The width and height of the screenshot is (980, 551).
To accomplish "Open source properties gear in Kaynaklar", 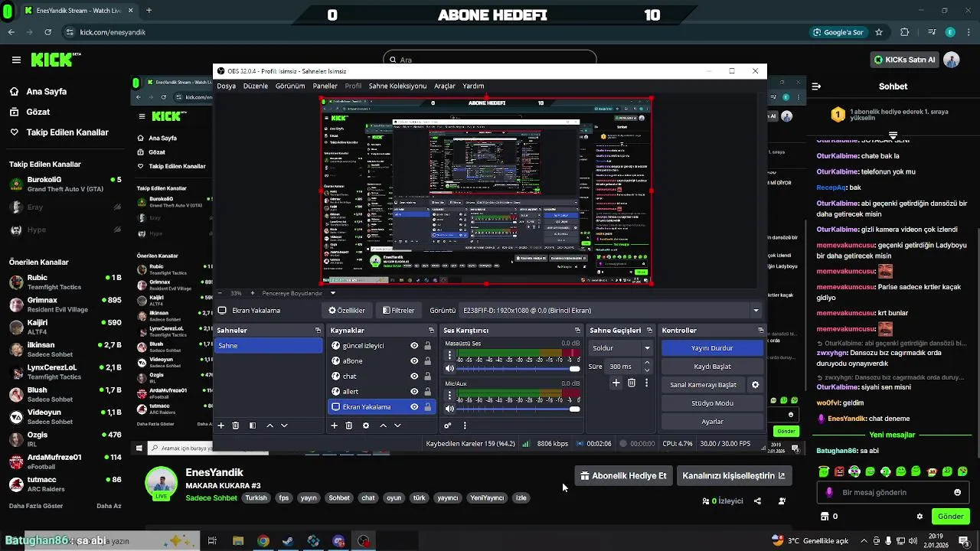I will pyautogui.click(x=366, y=425).
